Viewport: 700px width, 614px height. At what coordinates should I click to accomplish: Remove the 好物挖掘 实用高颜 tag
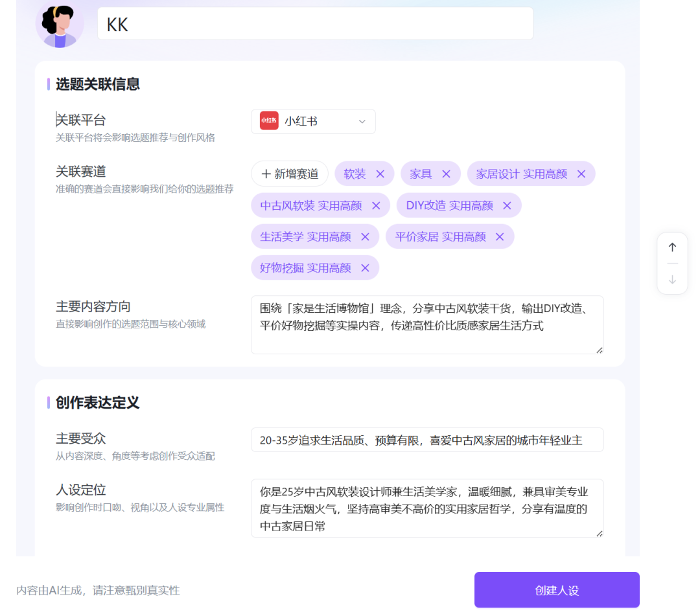point(365,268)
